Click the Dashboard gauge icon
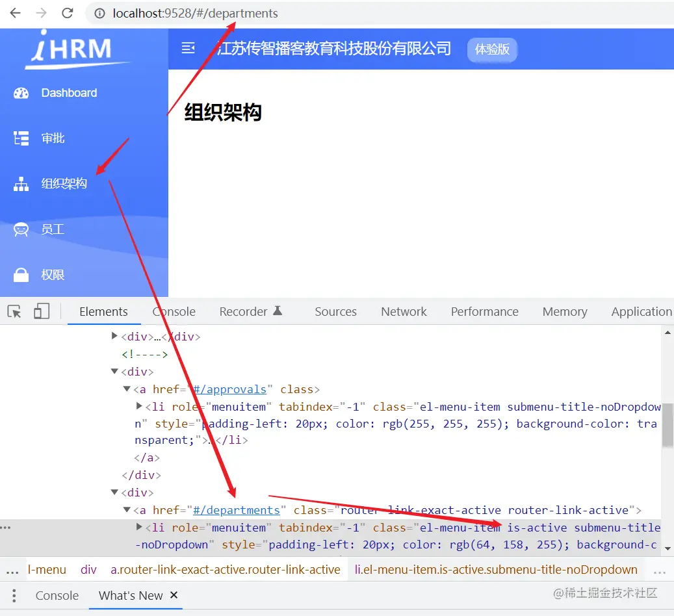Image resolution: width=674 pixels, height=616 pixels. (x=21, y=93)
